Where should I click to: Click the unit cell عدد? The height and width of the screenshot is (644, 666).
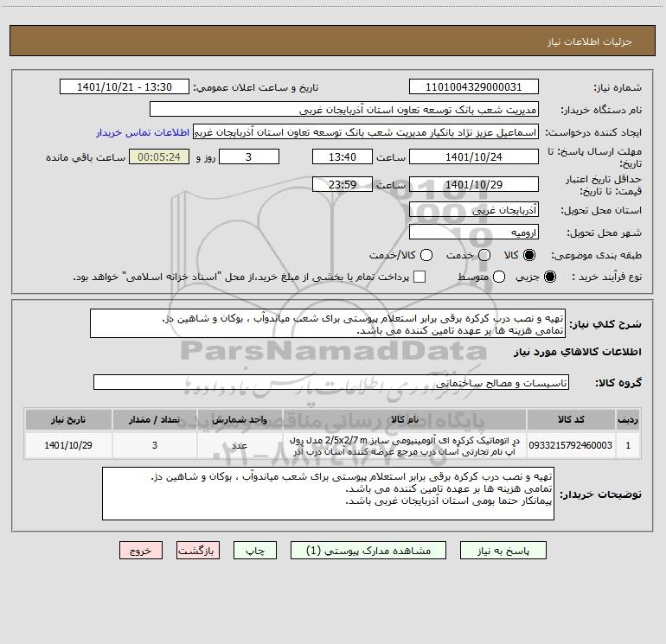240,445
